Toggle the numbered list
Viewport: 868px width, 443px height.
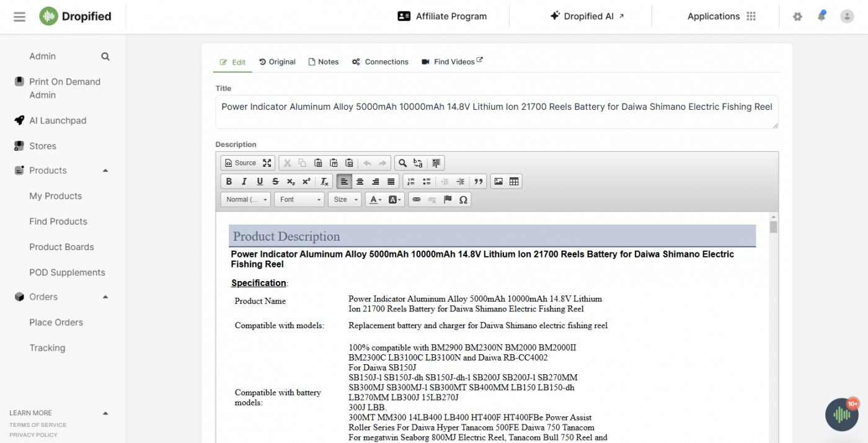(411, 181)
